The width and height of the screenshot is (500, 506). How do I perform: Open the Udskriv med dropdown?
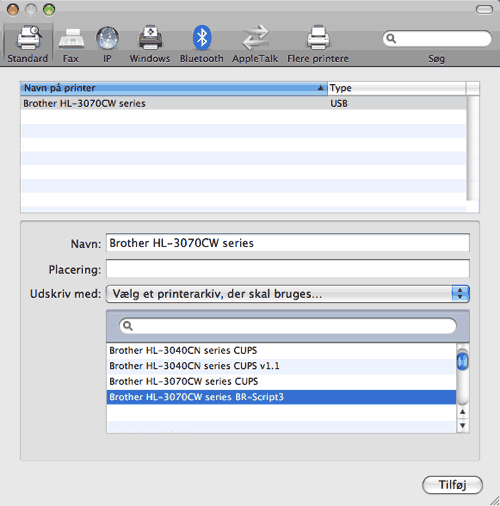[288, 294]
